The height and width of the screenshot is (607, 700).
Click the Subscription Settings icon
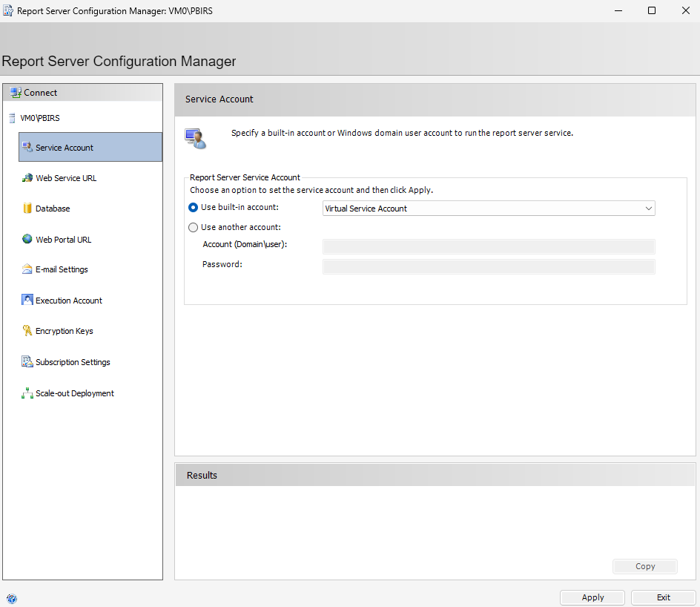(27, 361)
